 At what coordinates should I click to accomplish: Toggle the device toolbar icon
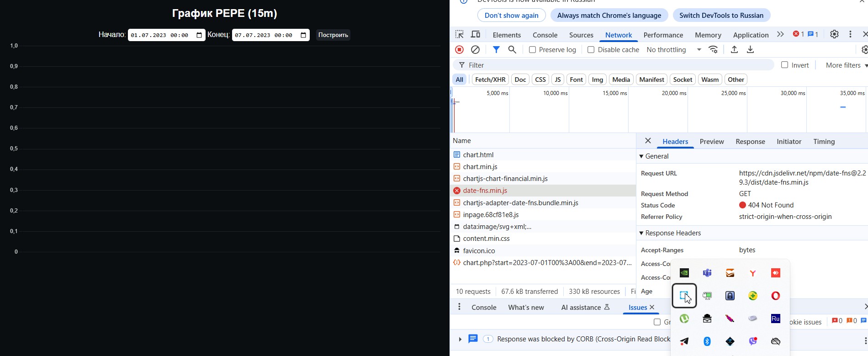point(476,34)
